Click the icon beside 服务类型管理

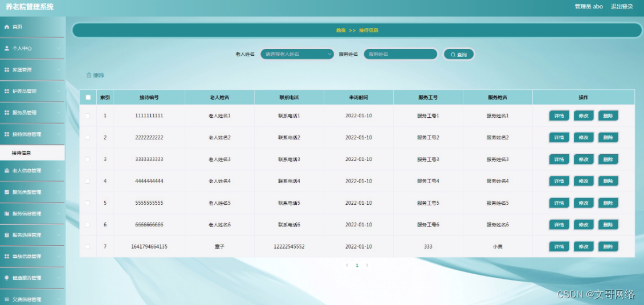pyautogui.click(x=7, y=192)
